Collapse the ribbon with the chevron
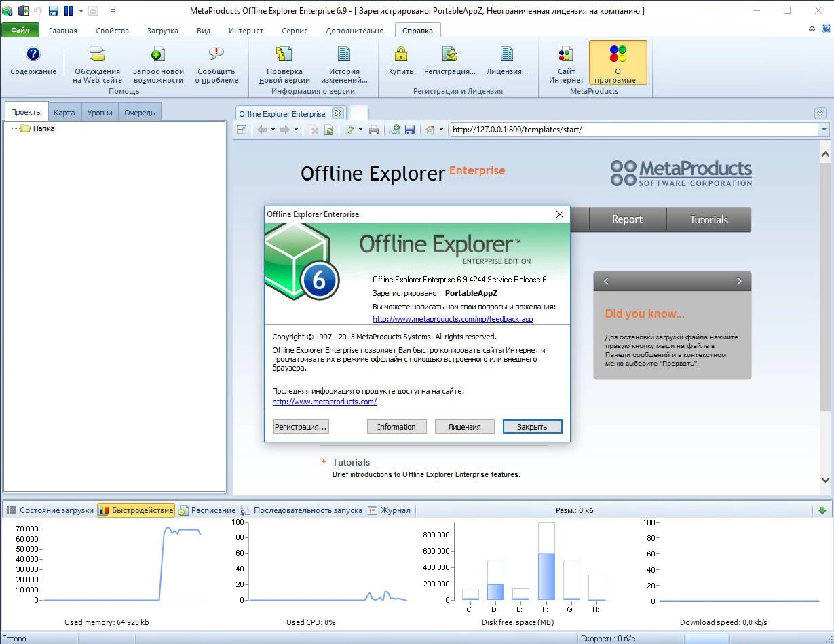This screenshot has height=644, width=834. coord(812,29)
